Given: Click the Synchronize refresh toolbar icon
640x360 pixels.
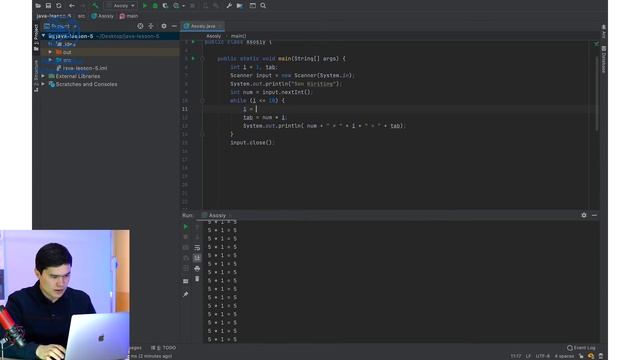Looking at the screenshot, I should 59,6.
